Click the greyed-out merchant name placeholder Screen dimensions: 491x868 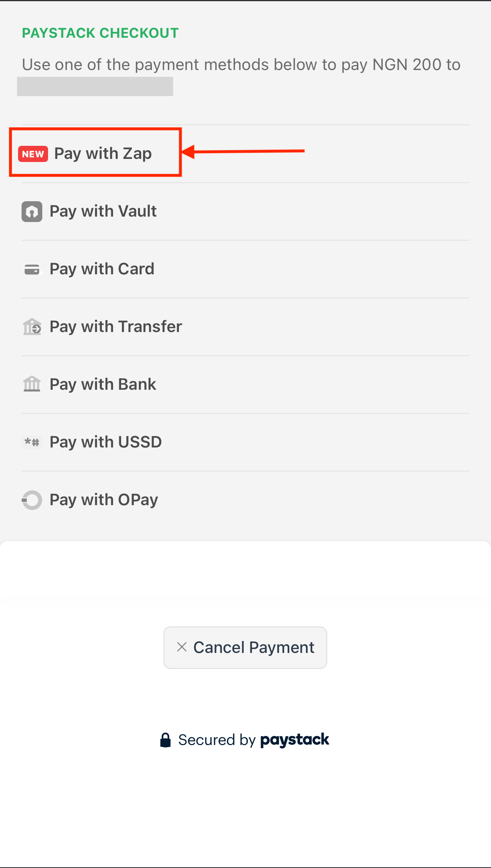[x=95, y=87]
